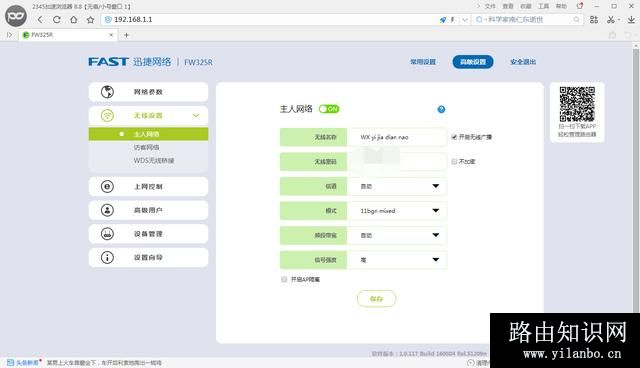Click the skin/shirt icon near window controls

point(580,6)
